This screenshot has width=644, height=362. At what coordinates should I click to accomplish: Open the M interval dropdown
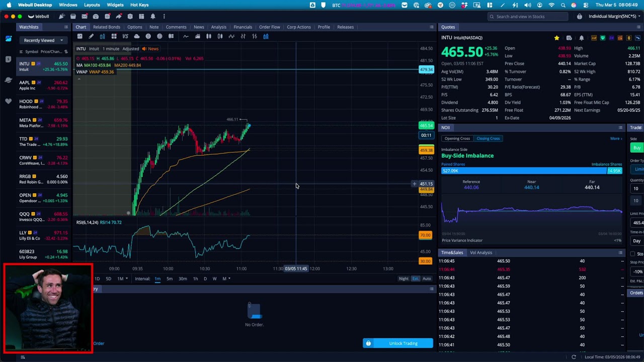pos(226,279)
